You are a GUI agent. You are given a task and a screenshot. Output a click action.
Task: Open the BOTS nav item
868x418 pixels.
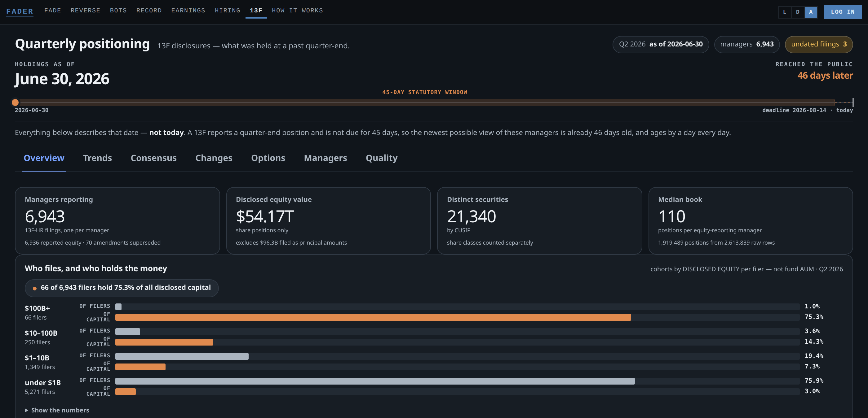(x=118, y=11)
